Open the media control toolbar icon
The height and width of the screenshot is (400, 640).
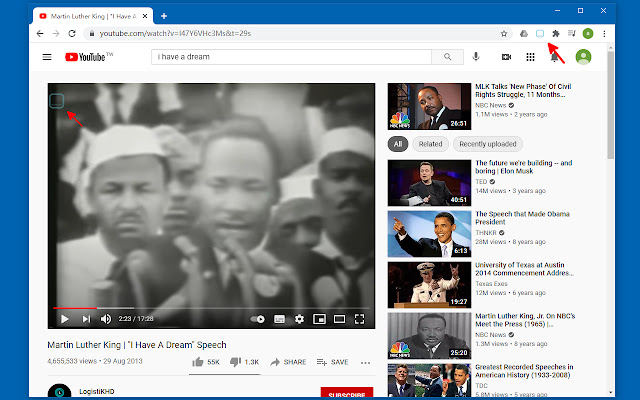click(x=571, y=33)
